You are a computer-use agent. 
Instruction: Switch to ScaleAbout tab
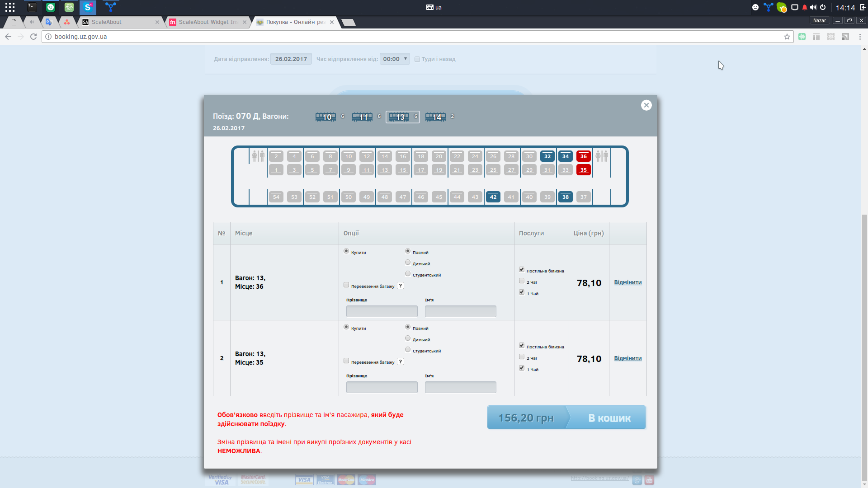(121, 22)
